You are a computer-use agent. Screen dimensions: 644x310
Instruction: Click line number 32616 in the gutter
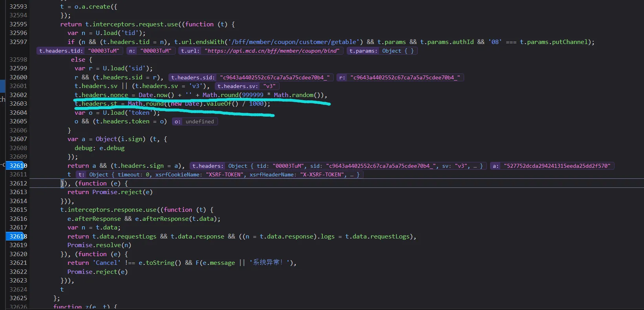tap(18, 219)
